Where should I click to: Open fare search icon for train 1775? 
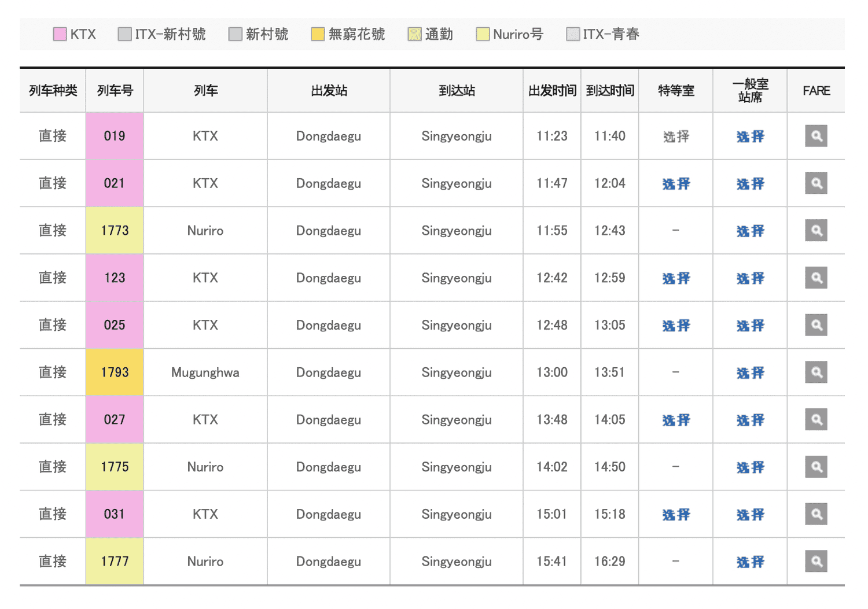point(816,467)
